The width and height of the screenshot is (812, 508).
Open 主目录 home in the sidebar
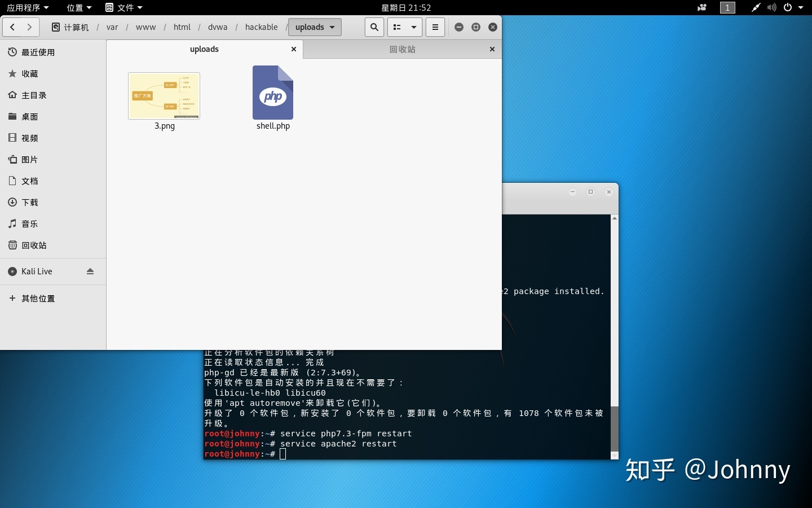click(x=53, y=95)
